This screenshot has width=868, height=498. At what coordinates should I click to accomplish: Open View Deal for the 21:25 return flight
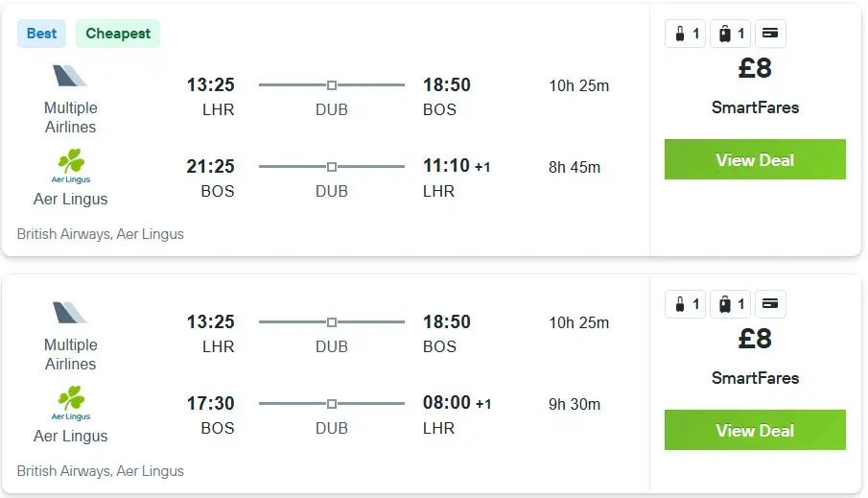click(x=755, y=159)
